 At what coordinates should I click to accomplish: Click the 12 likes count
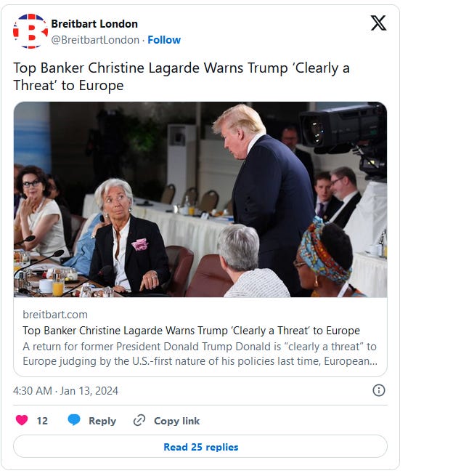[x=42, y=421]
